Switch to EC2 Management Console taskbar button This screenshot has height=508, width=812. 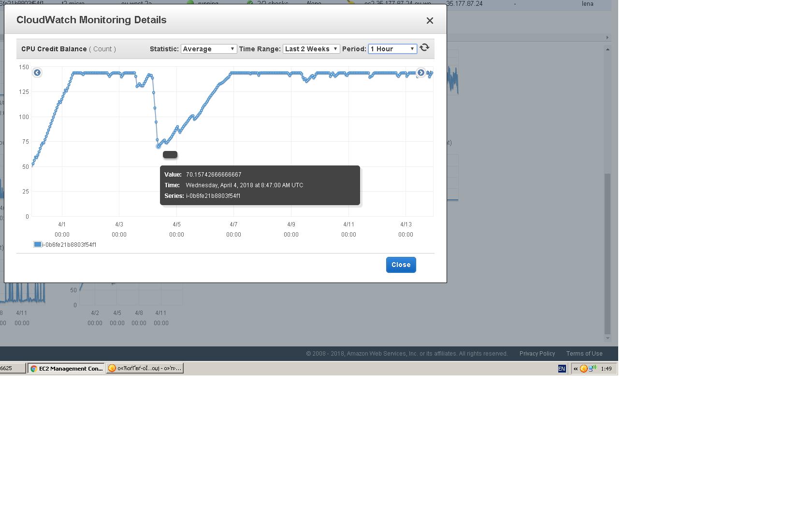coord(66,368)
